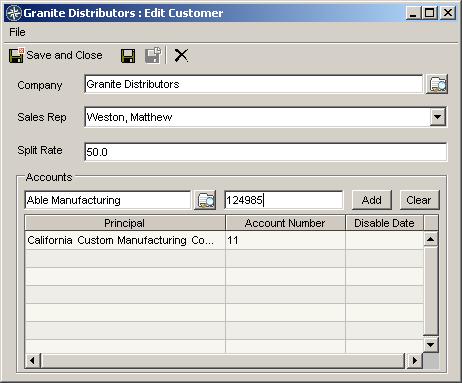Image resolution: width=462 pixels, height=383 pixels.
Task: Click the Principal column header
Action: pyautogui.click(x=125, y=223)
